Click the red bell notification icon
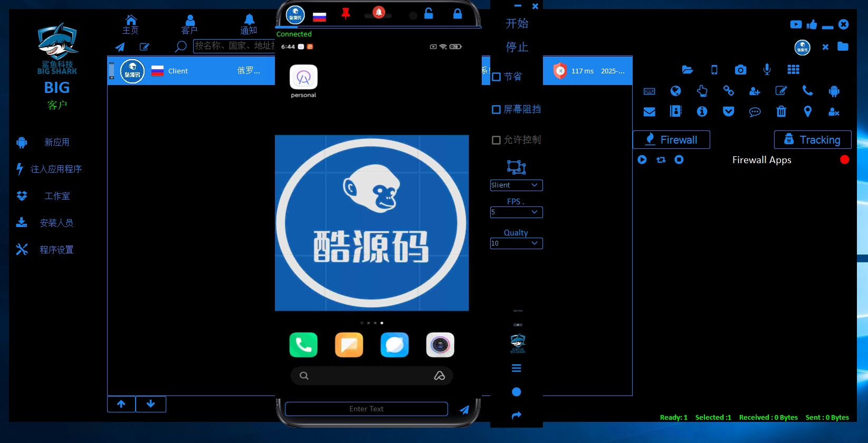This screenshot has width=868, height=443. [379, 12]
